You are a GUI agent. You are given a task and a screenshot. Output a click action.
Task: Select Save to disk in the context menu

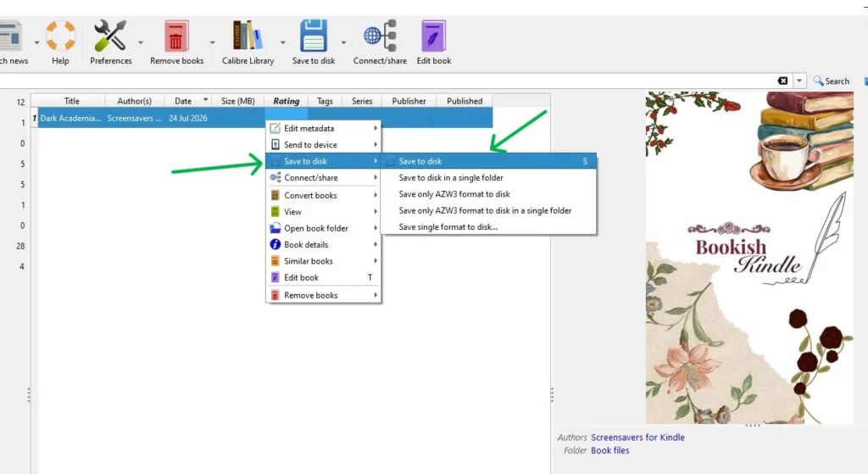coord(324,161)
